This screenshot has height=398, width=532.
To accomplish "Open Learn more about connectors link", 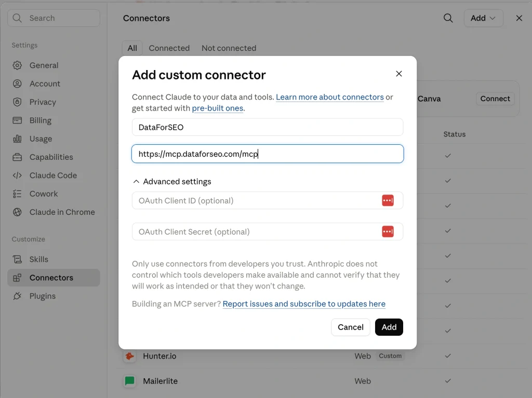I will click(x=329, y=97).
